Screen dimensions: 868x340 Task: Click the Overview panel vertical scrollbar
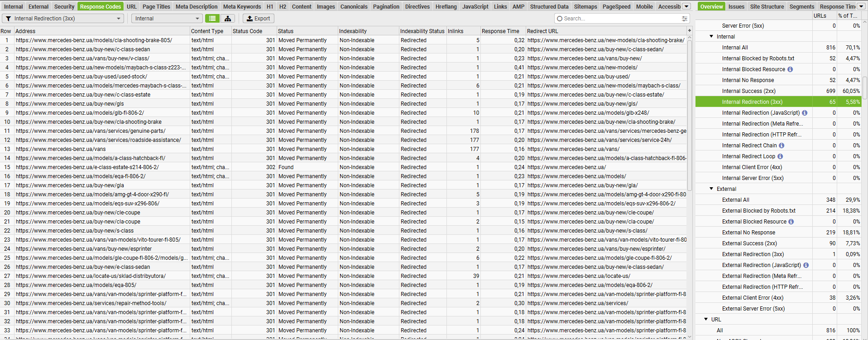(x=865, y=87)
